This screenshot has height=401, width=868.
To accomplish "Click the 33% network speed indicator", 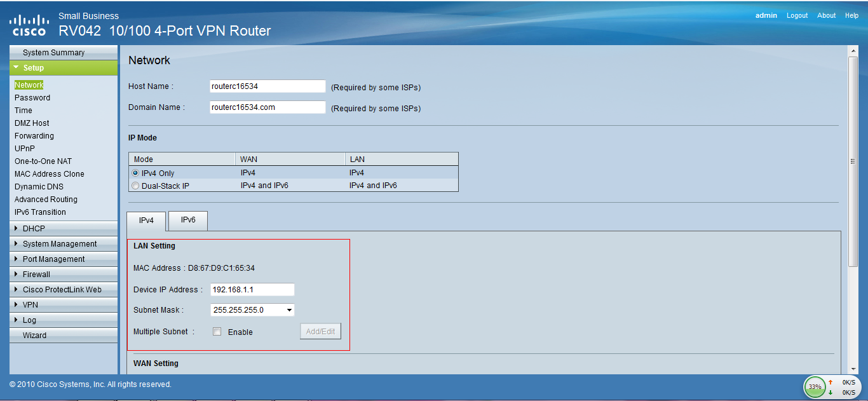I will pos(815,386).
